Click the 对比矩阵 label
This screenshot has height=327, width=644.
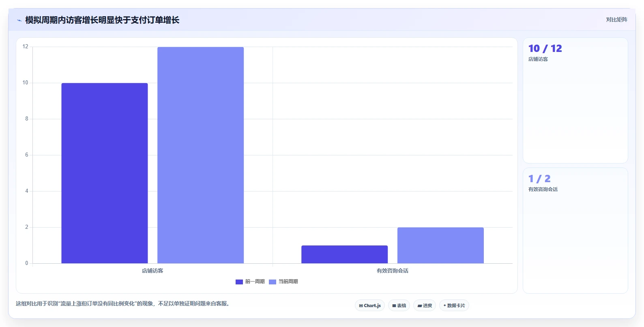point(616,19)
